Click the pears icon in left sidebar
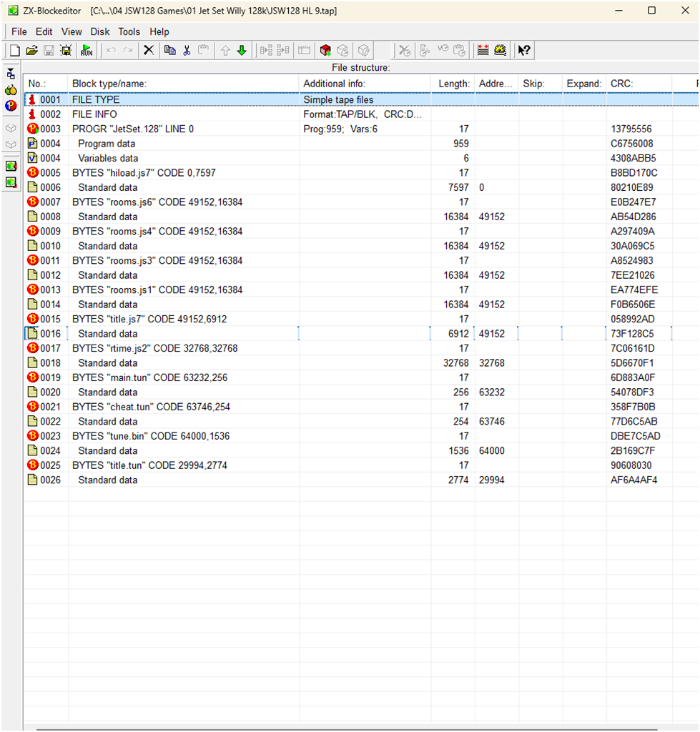The image size is (700, 732). [11, 90]
